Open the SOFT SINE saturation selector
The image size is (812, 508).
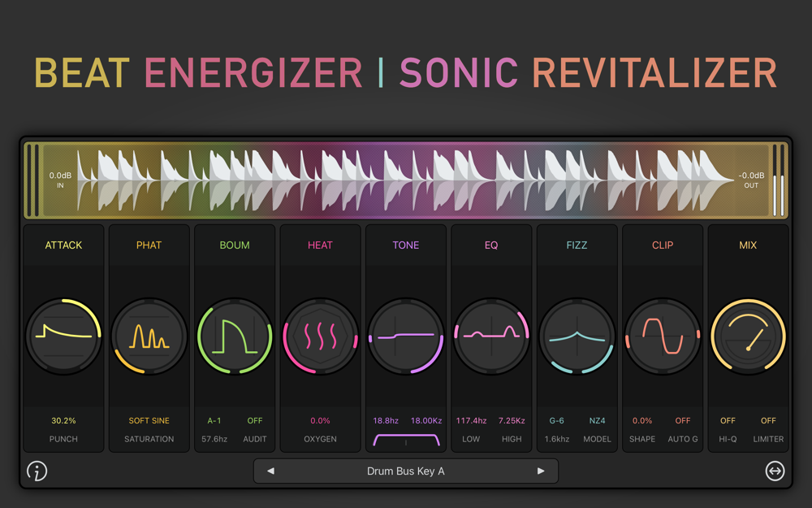(149, 420)
